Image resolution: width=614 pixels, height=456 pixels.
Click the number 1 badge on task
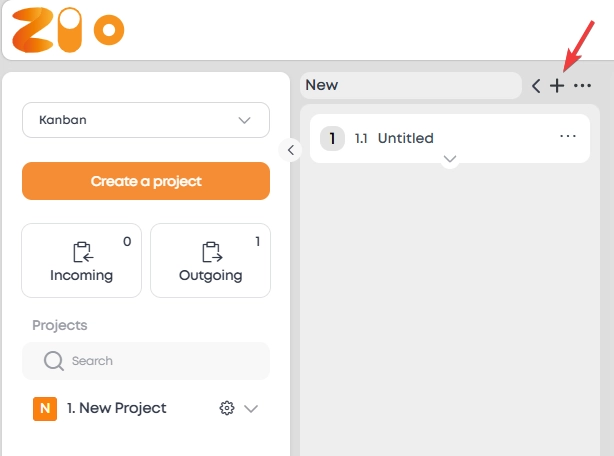coord(333,139)
